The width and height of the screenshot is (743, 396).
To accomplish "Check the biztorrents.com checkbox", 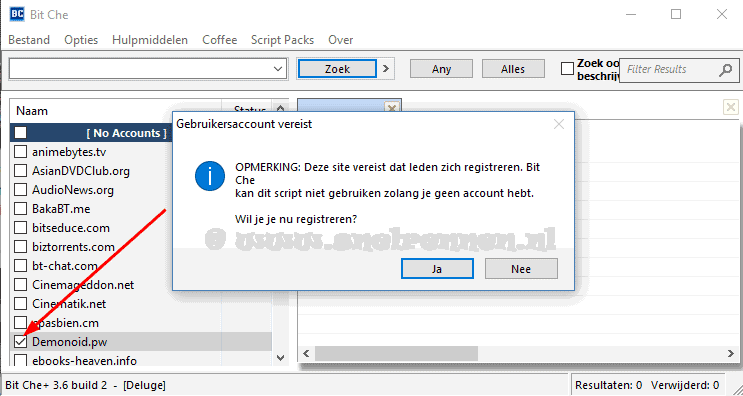I will [x=20, y=247].
